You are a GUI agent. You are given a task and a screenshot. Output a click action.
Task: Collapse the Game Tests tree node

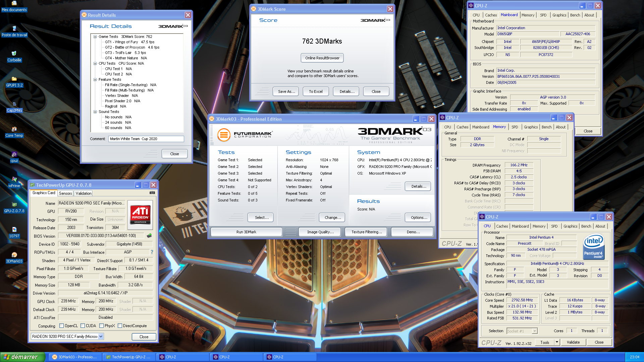tap(95, 37)
